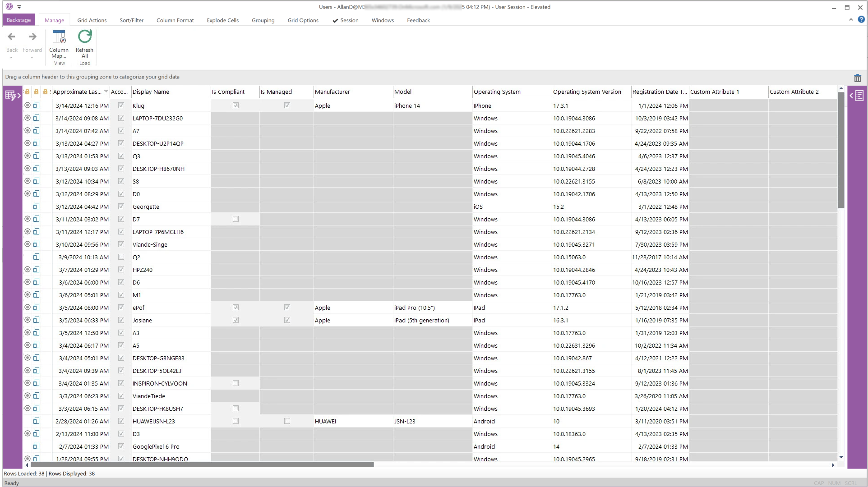This screenshot has height=487, width=868.
Task: Click the device icon in the Klug row
Action: coord(37,105)
